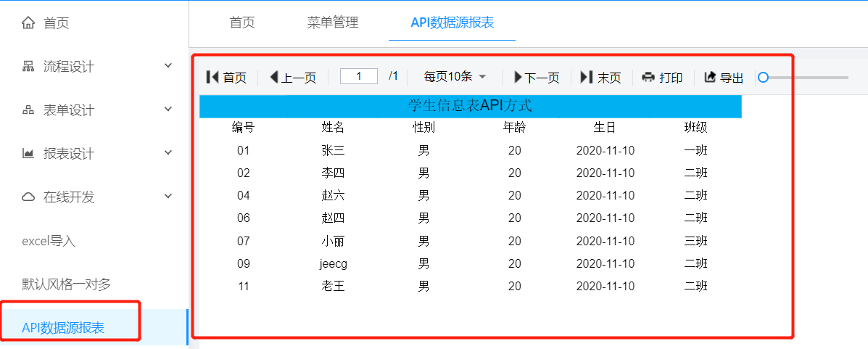Click the zoom slider handle
The image size is (868, 349).
coord(763,78)
